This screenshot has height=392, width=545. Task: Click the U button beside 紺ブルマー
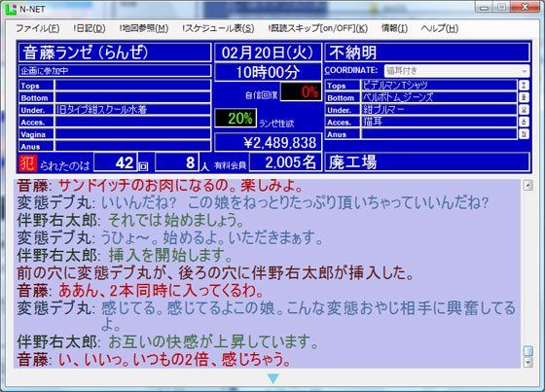(x=524, y=110)
